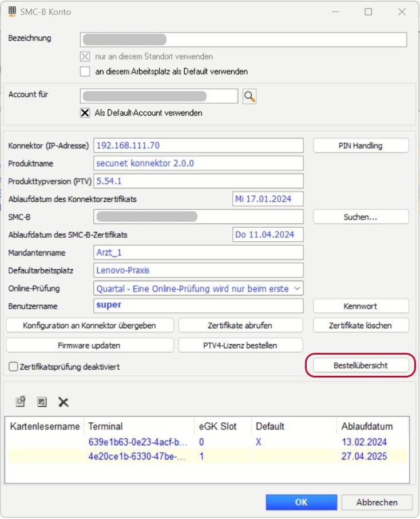Click 'Zertifikate abrufen' button
The width and height of the screenshot is (420, 519).
[240, 325]
